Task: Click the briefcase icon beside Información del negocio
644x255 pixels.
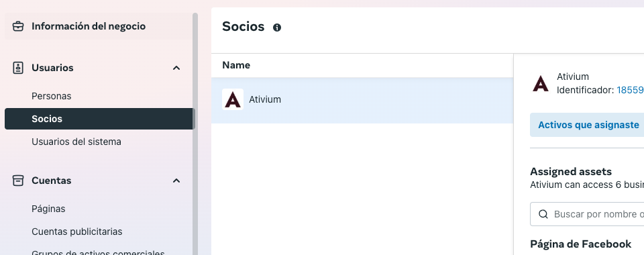Action: pos(17,26)
